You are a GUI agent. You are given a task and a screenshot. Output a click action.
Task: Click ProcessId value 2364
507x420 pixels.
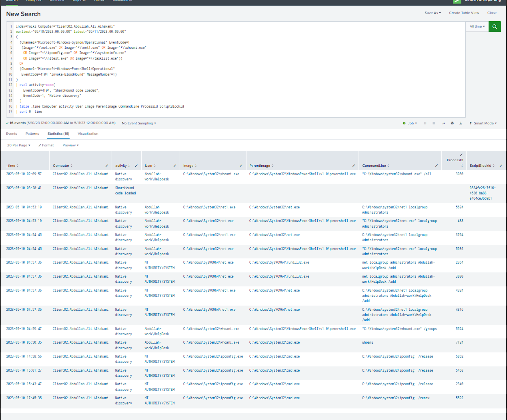click(459, 262)
